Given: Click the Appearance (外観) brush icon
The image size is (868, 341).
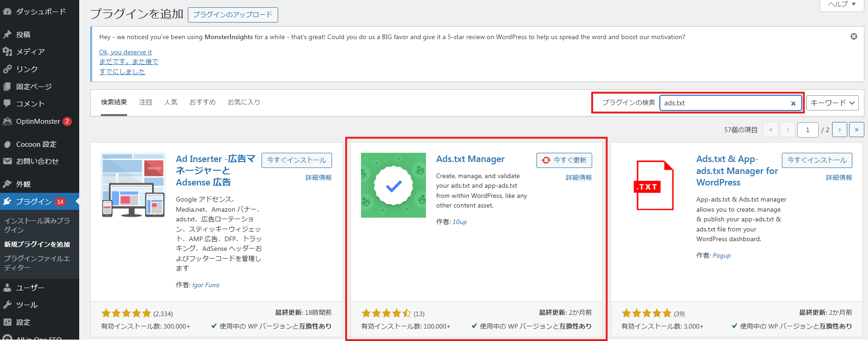Looking at the screenshot, I should click(7, 184).
